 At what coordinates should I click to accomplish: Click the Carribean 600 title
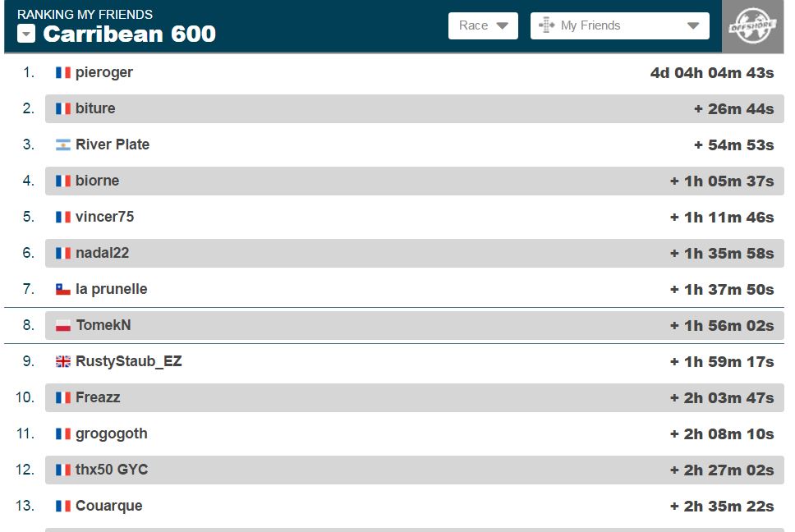129,34
